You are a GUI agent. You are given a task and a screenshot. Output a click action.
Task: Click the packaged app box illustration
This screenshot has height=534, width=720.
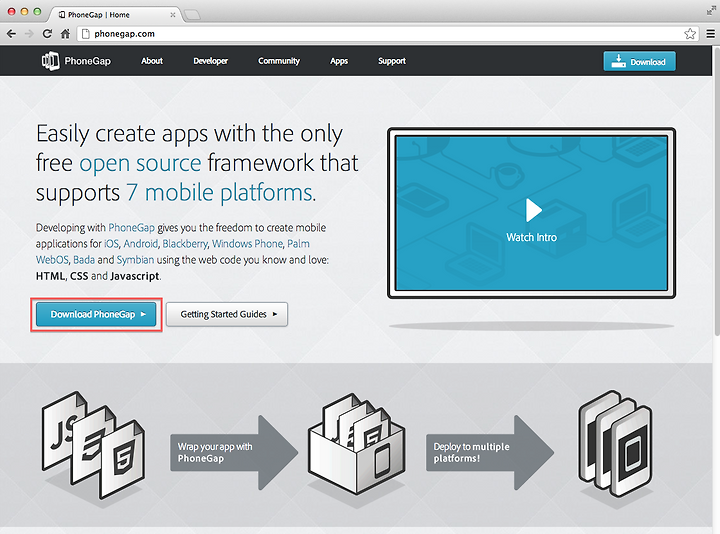coord(357,444)
